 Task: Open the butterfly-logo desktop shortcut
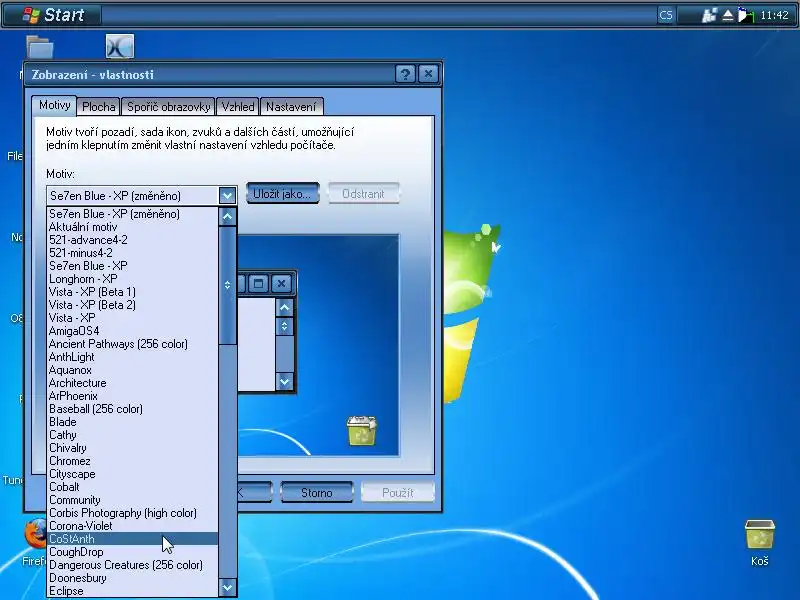click(x=120, y=46)
